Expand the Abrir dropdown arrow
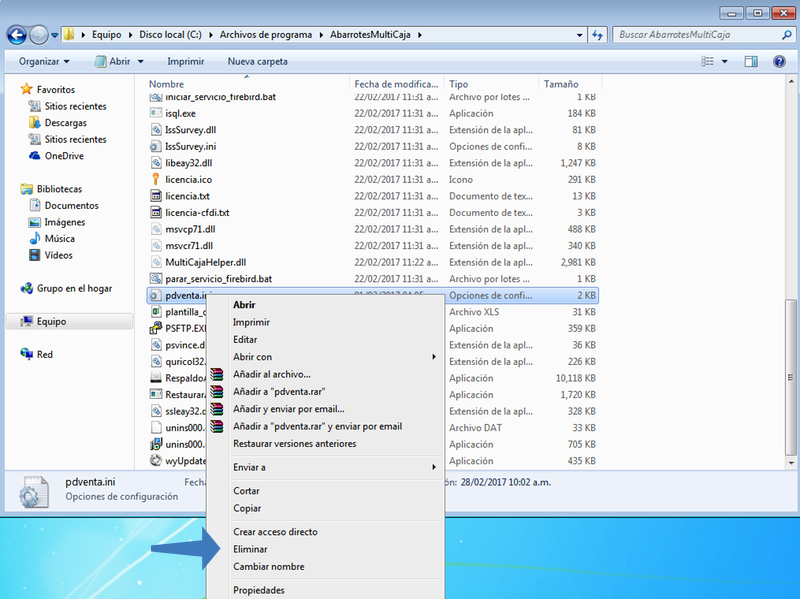 (140, 62)
